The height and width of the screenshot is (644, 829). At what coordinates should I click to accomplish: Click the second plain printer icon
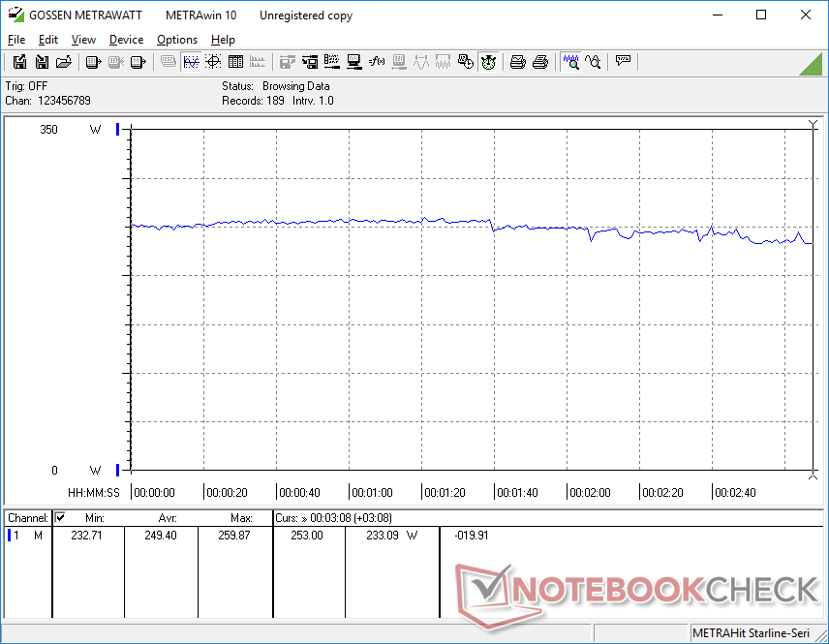click(539, 62)
